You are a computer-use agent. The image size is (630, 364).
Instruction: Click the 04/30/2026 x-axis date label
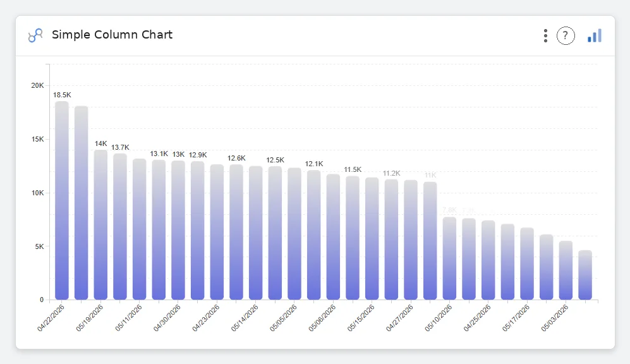[x=167, y=318]
